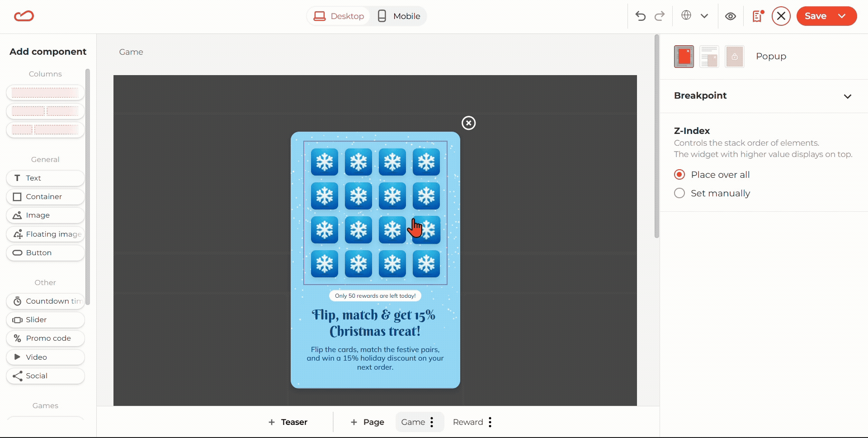
Task: Expand the language chevron dropdown
Action: 704,16
